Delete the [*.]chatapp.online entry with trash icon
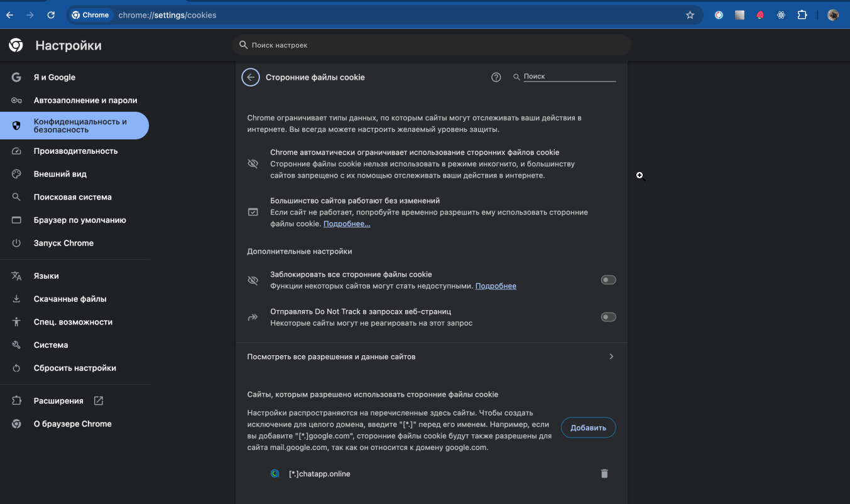The width and height of the screenshot is (850, 504). coord(604,474)
